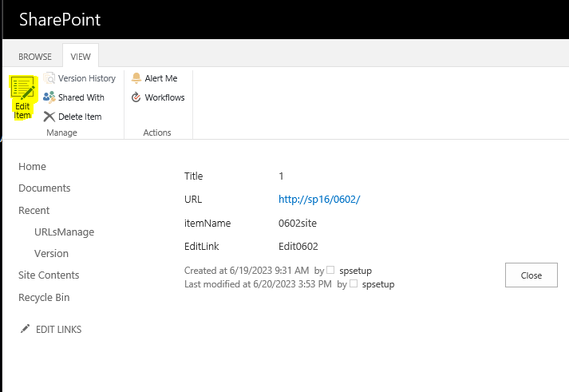569x392 pixels.
Task: Switch to the BROWSE ribbon tab
Action: [x=35, y=57]
